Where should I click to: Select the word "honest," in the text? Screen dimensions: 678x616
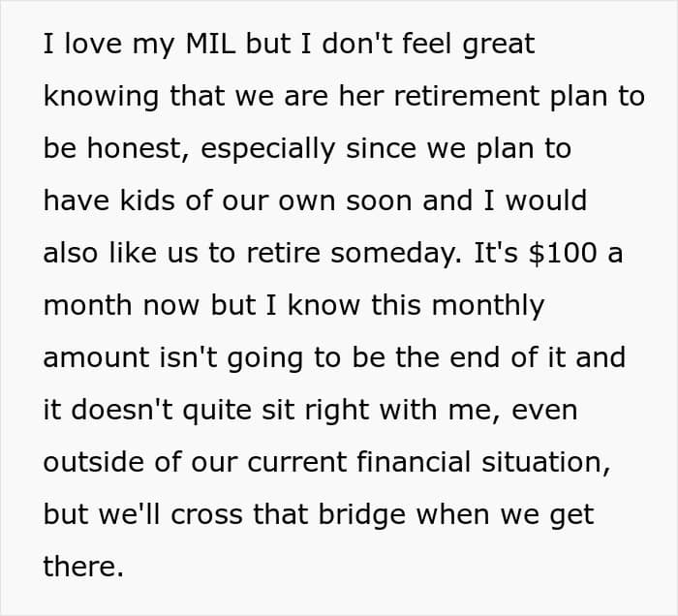point(139,148)
